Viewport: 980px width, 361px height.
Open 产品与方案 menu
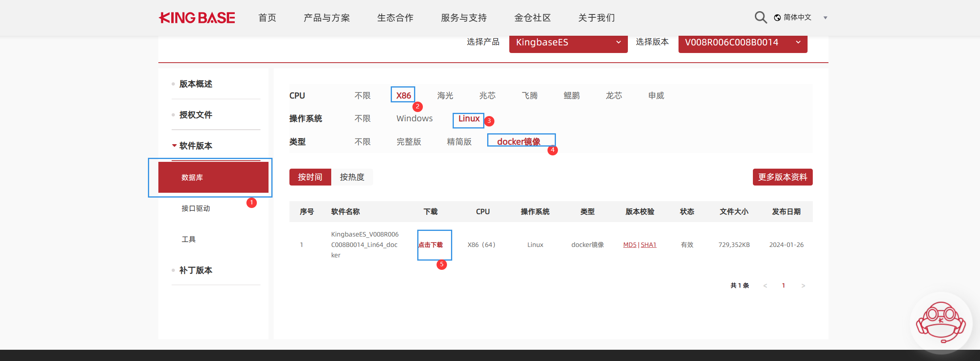point(327,18)
